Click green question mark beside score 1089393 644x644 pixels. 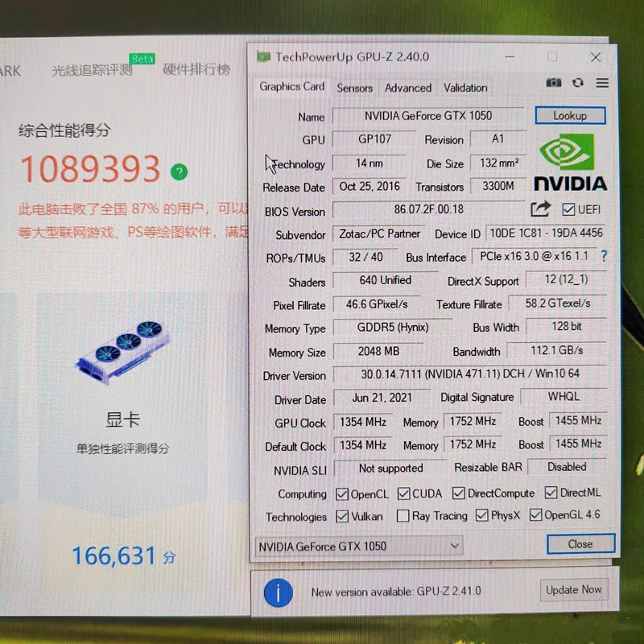[x=179, y=171]
